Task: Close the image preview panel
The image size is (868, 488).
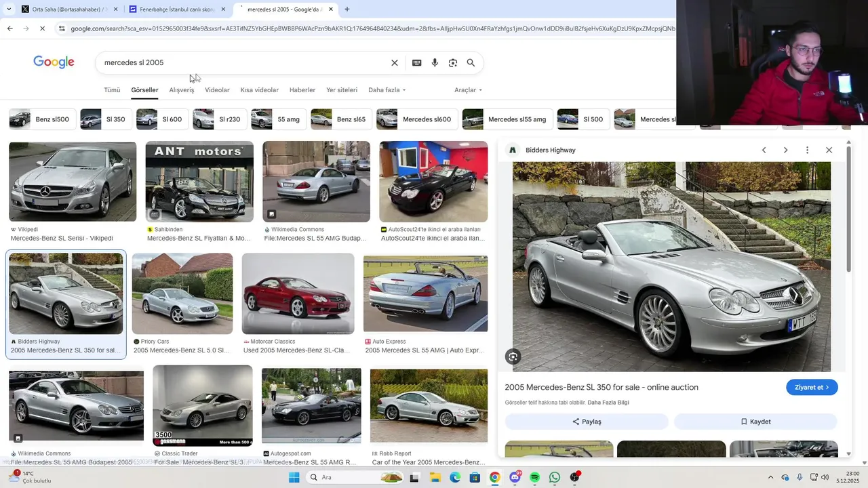Action: [829, 150]
